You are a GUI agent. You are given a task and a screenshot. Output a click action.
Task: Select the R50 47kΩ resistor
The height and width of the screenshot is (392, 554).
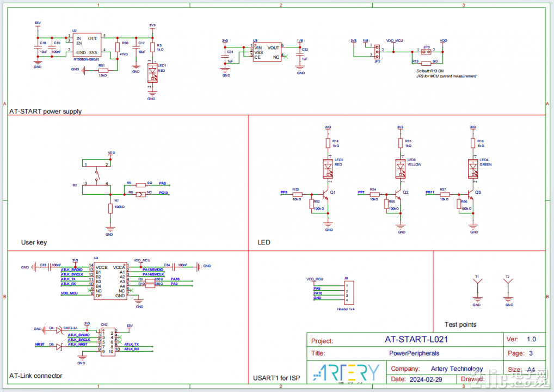pyautogui.click(x=118, y=47)
